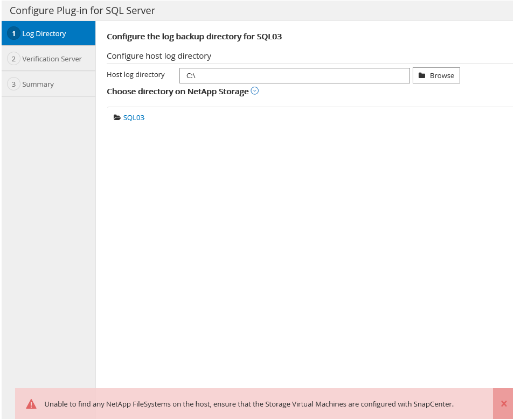Click the Host log directory label

click(136, 75)
